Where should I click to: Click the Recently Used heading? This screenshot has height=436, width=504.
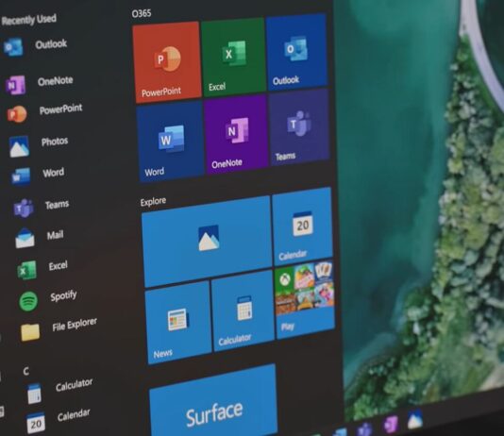click(29, 20)
